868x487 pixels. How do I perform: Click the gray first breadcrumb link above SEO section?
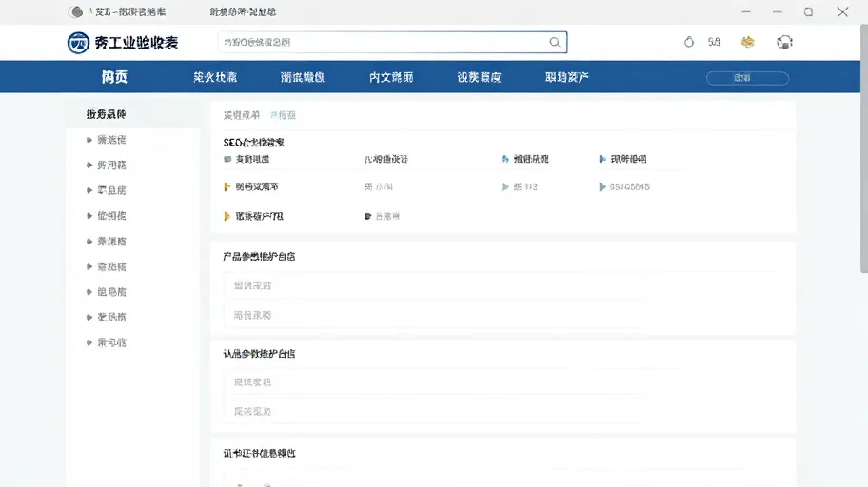[242, 115]
